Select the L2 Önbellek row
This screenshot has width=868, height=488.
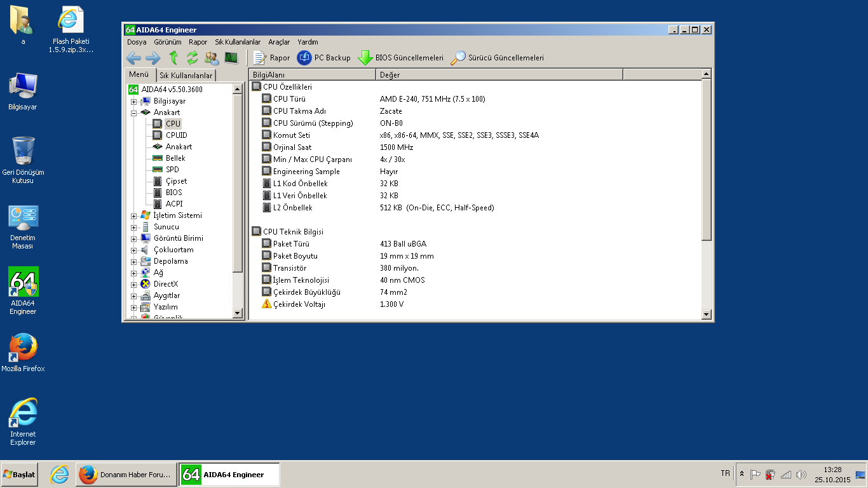pos(475,208)
